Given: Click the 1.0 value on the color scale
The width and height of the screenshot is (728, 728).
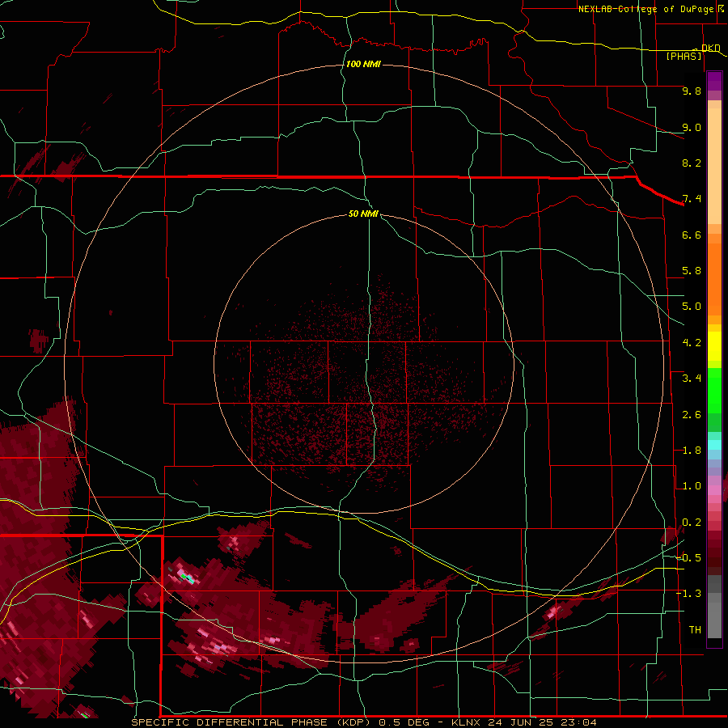Looking at the screenshot, I should 692,486.
